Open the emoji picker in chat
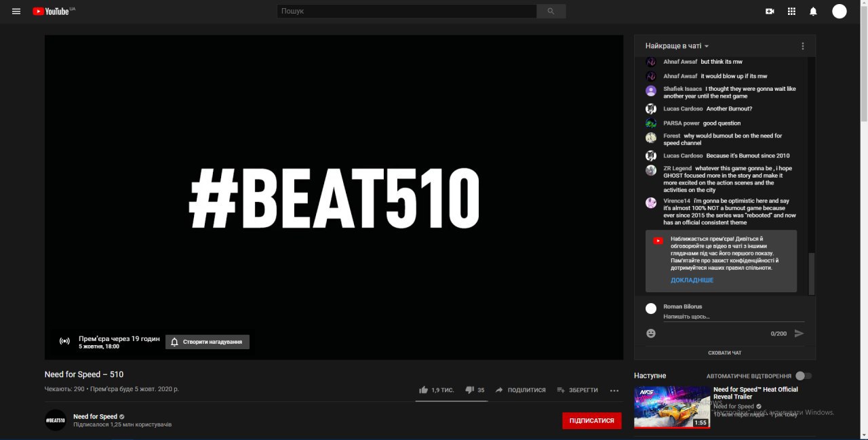Viewport: 868px width, 440px height. coord(651,334)
